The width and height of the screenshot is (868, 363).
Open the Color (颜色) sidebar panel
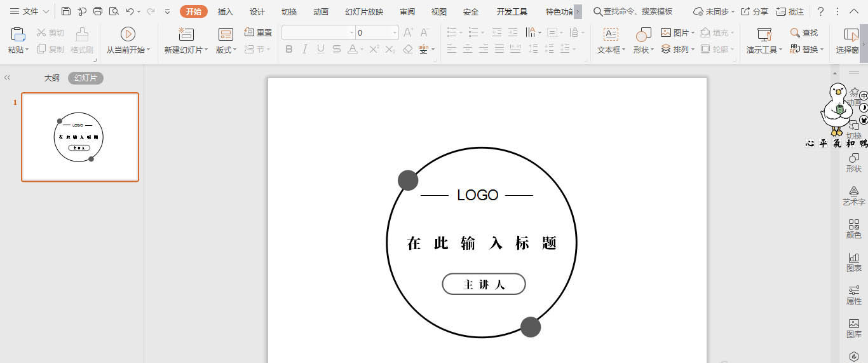(x=853, y=229)
